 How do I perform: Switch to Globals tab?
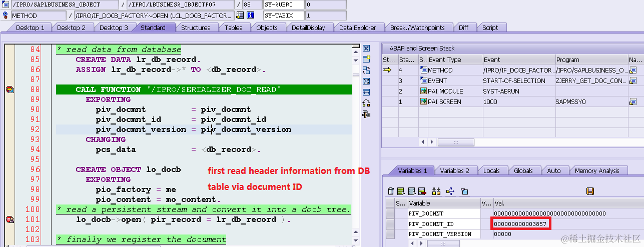pyautogui.click(x=523, y=170)
